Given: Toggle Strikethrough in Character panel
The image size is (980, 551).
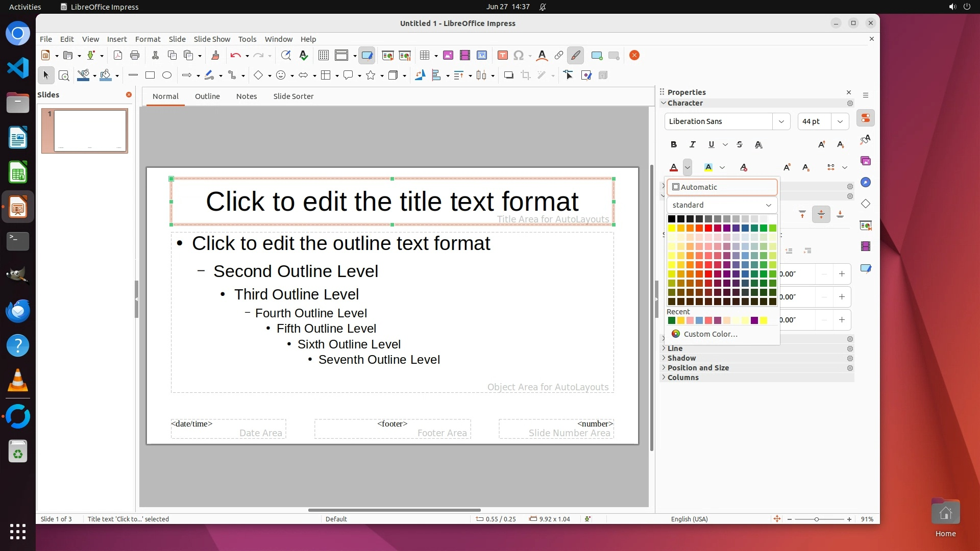Looking at the screenshot, I should tap(740, 145).
